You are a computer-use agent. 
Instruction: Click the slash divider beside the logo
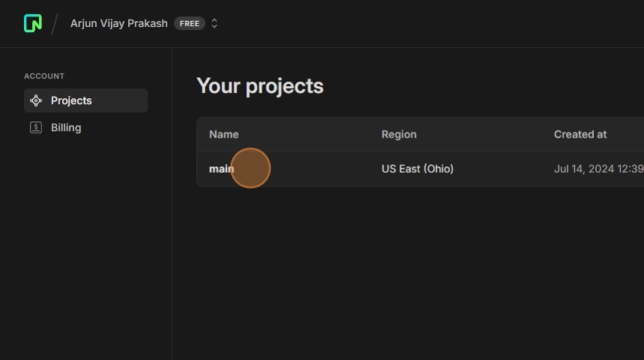(x=55, y=23)
